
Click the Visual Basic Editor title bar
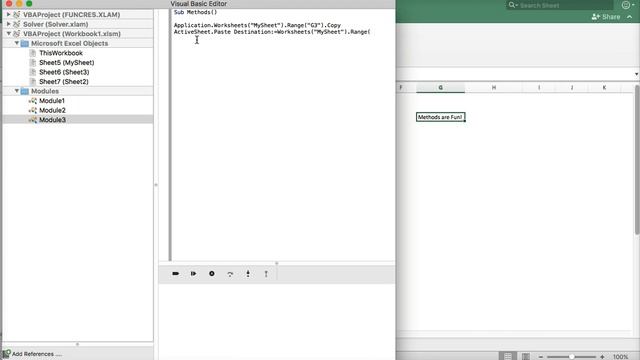198,4
